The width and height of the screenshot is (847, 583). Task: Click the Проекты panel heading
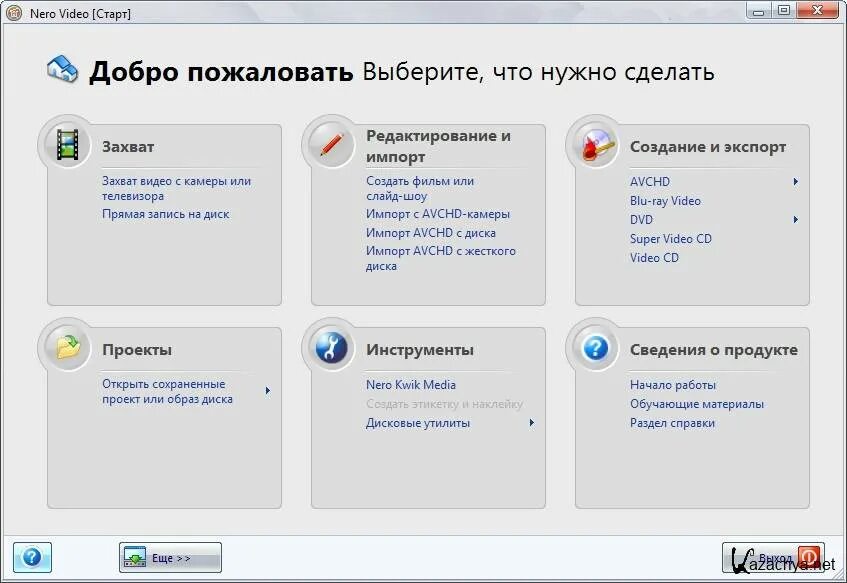point(137,350)
